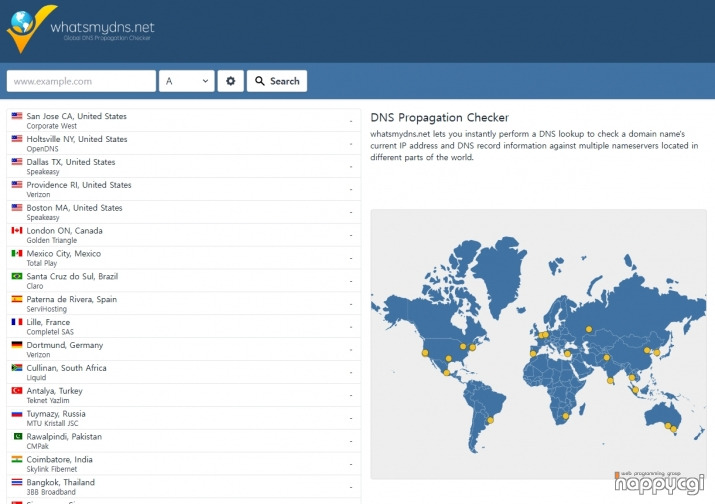Click the whatsmydns.net globe logo
715x504 pixels.
[x=27, y=28]
